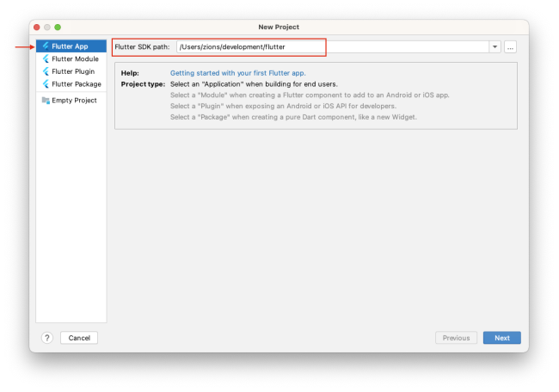Click the 'Select a "Package"' description line
The height and width of the screenshot is (392, 559).
click(293, 117)
